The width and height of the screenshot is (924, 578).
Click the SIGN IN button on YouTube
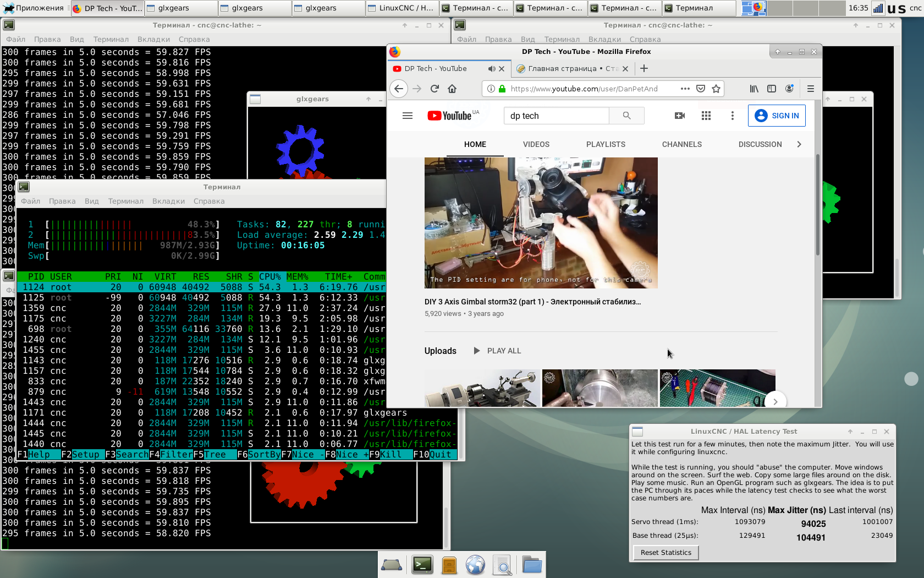[777, 116]
